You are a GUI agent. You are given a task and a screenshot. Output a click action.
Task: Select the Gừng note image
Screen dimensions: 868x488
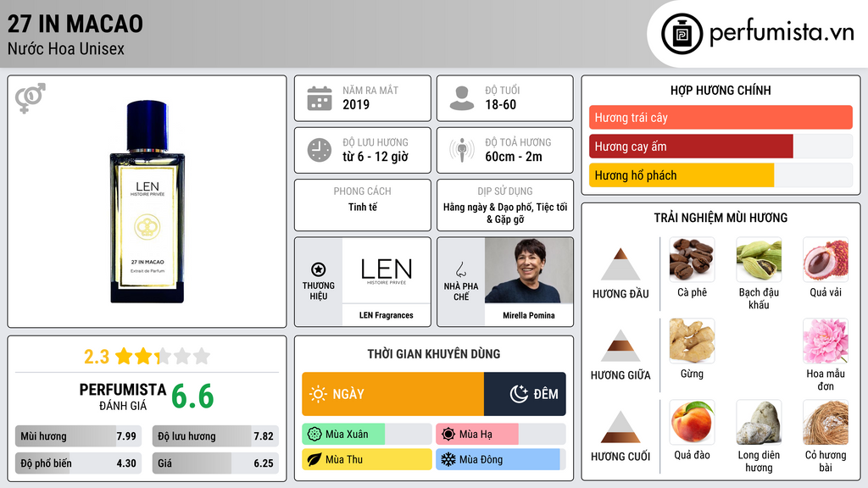[692, 341]
